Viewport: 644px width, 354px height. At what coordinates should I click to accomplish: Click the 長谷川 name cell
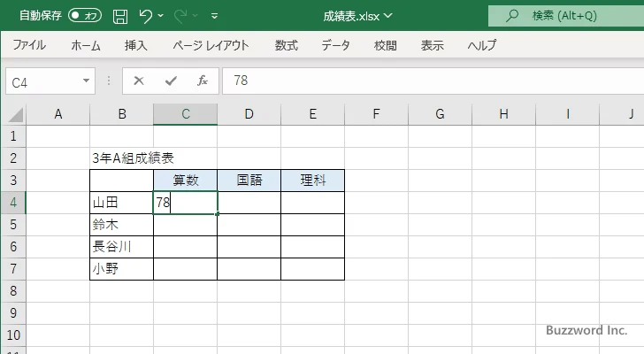(121, 247)
